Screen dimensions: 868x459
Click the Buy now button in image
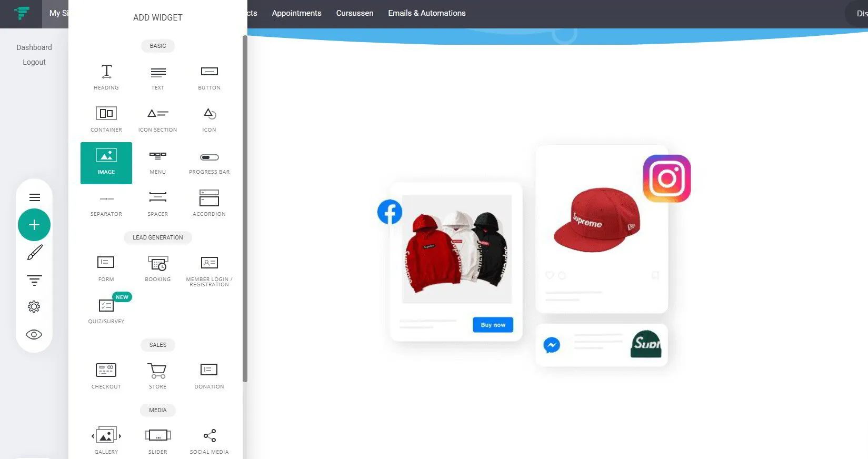pos(493,325)
